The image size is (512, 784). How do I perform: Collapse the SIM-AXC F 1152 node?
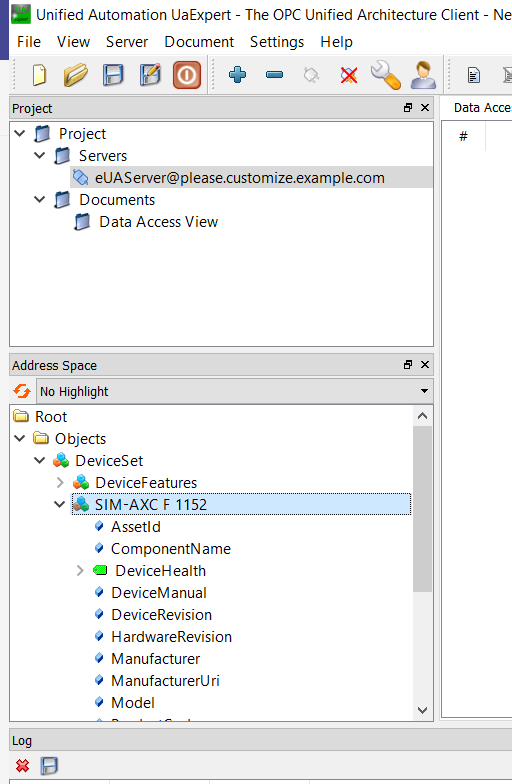pos(60,504)
